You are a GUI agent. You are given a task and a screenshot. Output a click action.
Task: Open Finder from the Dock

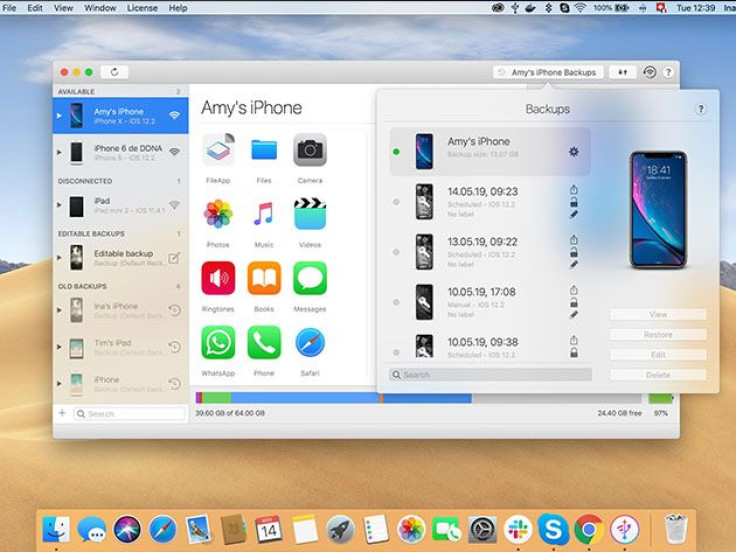[x=56, y=529]
